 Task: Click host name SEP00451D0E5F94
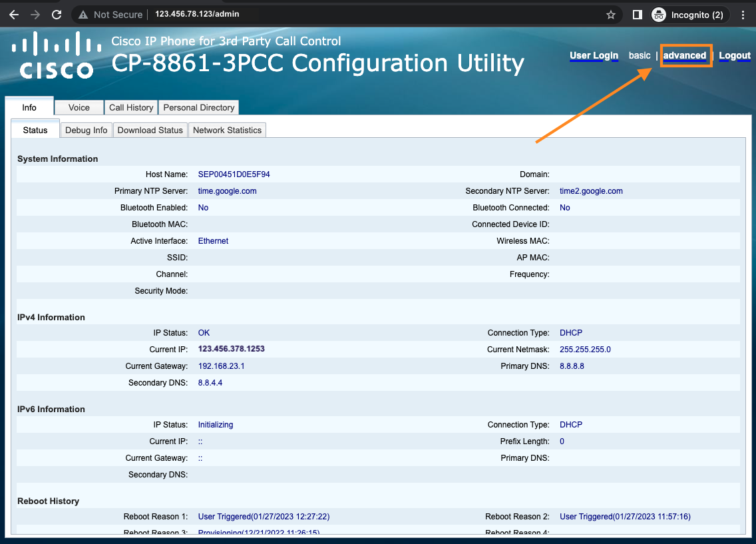coord(234,174)
